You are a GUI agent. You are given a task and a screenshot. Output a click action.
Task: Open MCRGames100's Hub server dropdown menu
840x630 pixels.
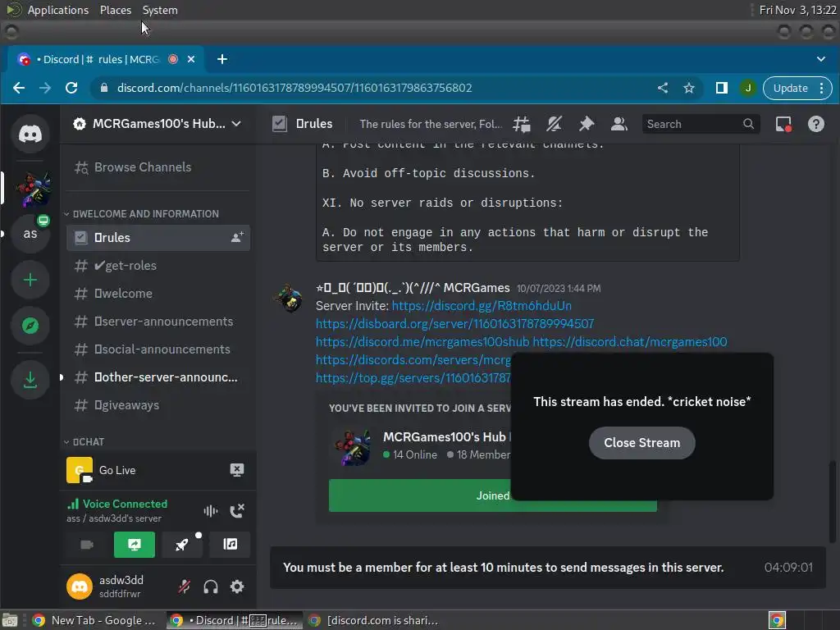[158, 124]
